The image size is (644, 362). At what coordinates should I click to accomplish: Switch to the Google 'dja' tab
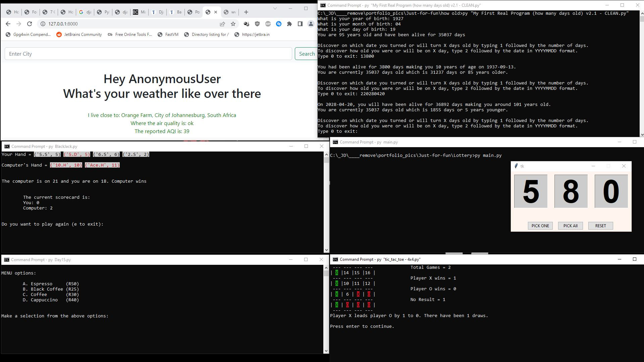85,12
